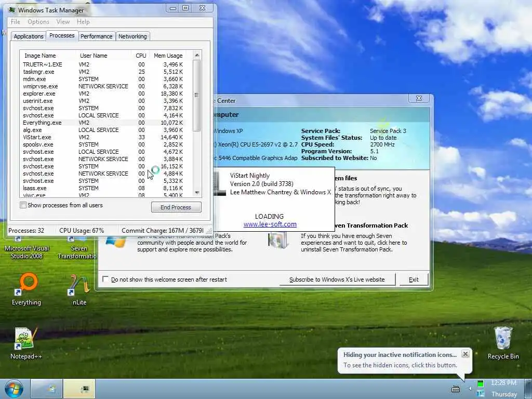This screenshot has height=399, width=532.
Task: Select the wmiprvse.exe process row
Action: [103, 86]
